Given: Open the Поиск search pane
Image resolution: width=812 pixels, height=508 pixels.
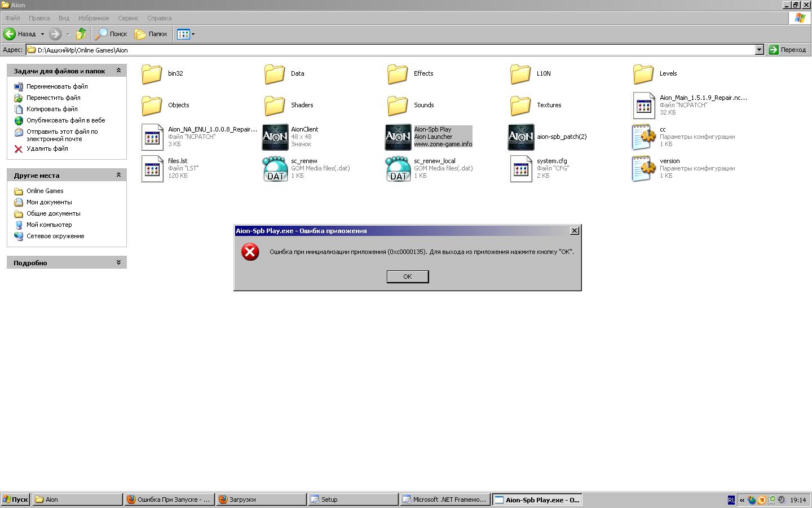Looking at the screenshot, I should [x=112, y=34].
